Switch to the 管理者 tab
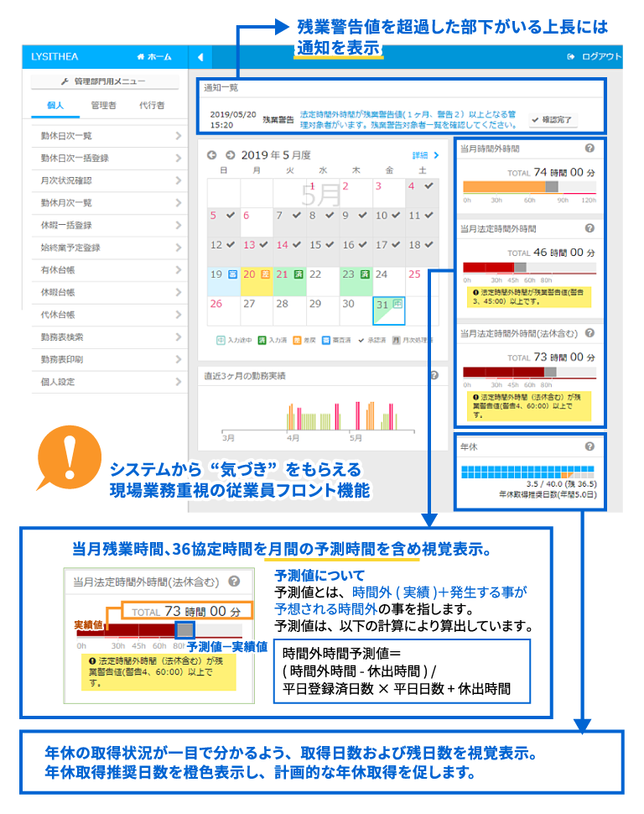644x814 pixels. coord(104,106)
